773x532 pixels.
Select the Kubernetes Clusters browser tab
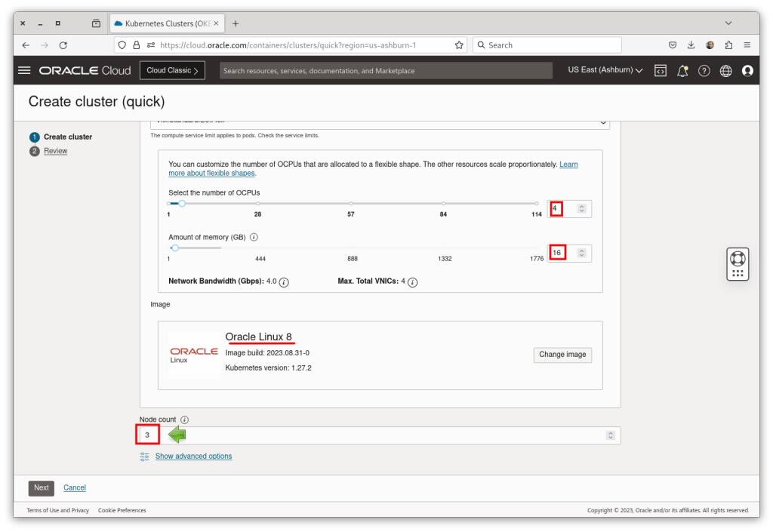point(167,23)
